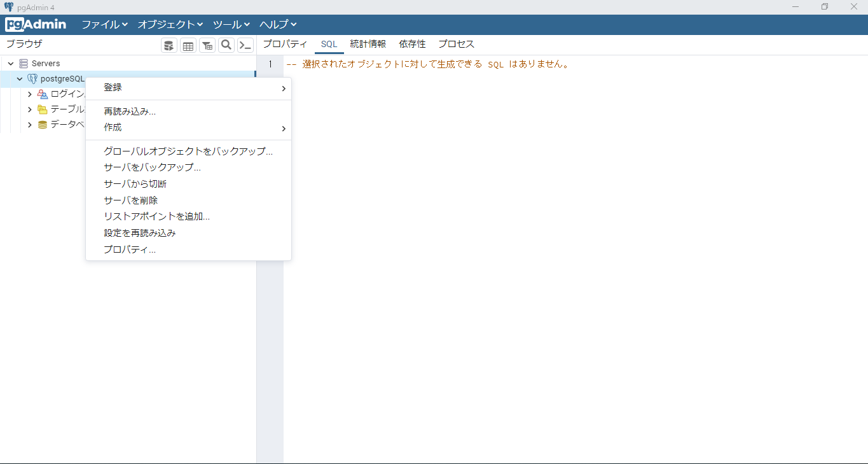The width and height of the screenshot is (868, 464).
Task: Open the 登録 submenu arrow
Action: pyautogui.click(x=284, y=88)
